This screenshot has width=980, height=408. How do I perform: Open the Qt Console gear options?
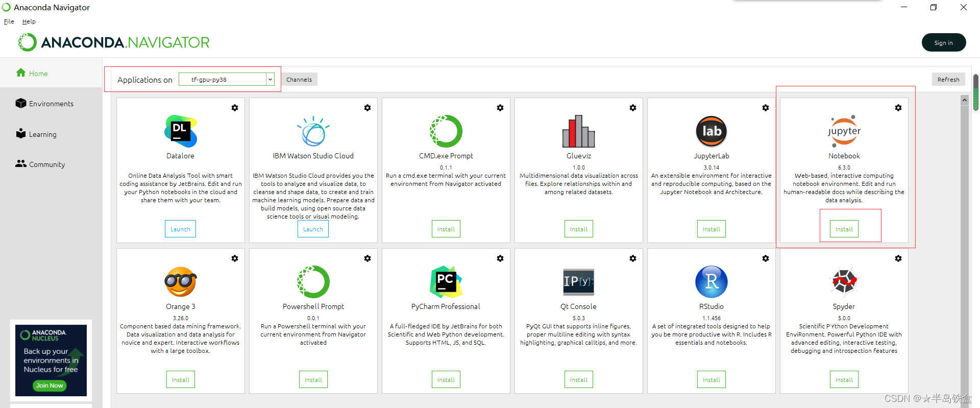point(633,258)
